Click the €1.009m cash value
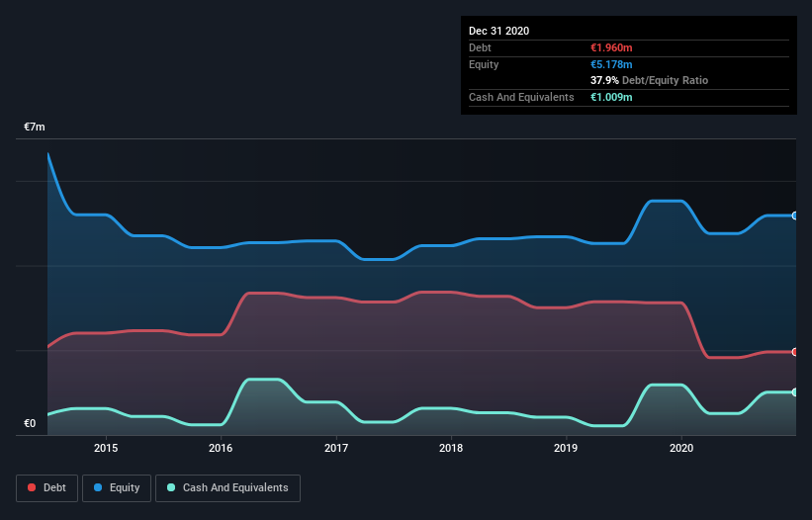This screenshot has width=812, height=520. 611,97
